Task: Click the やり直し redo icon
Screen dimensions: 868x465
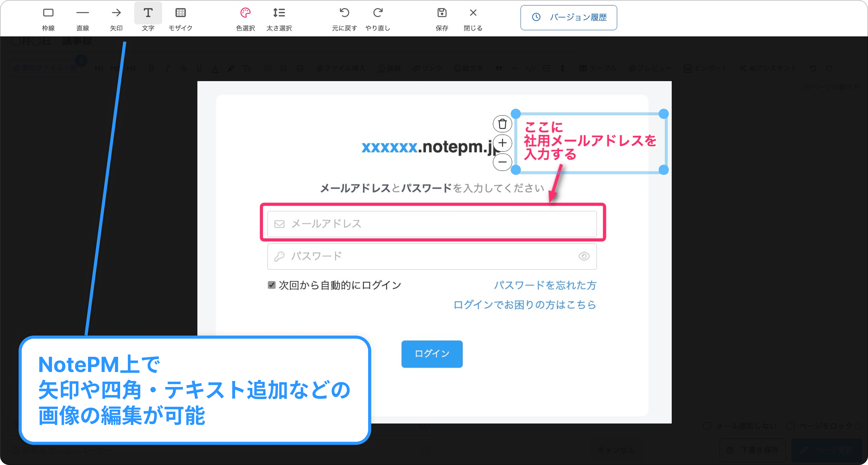Action: 378,13
